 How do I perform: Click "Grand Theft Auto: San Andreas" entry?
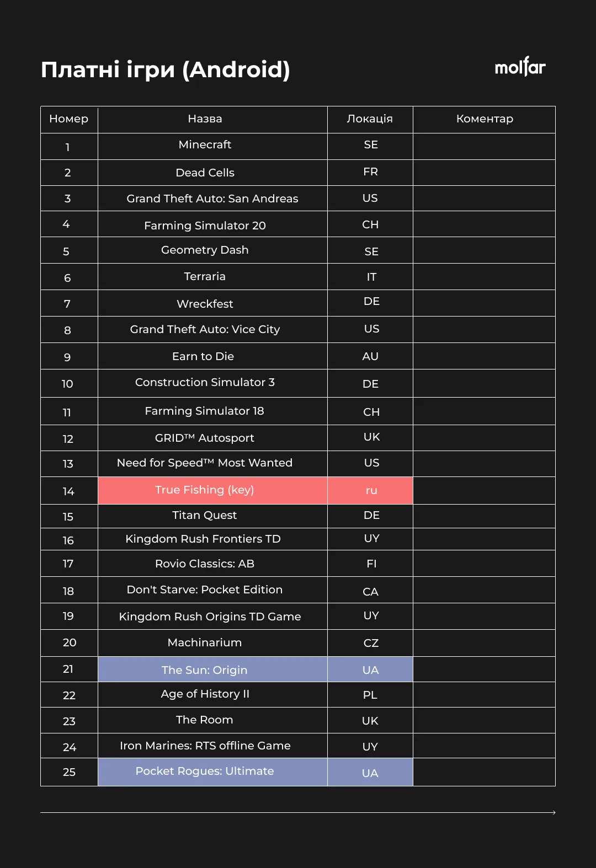coord(212,199)
